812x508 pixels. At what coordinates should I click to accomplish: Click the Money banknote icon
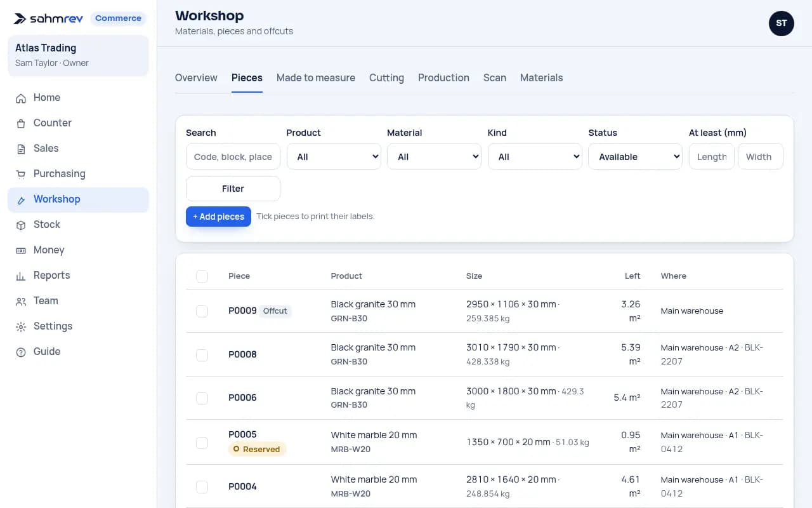point(21,250)
